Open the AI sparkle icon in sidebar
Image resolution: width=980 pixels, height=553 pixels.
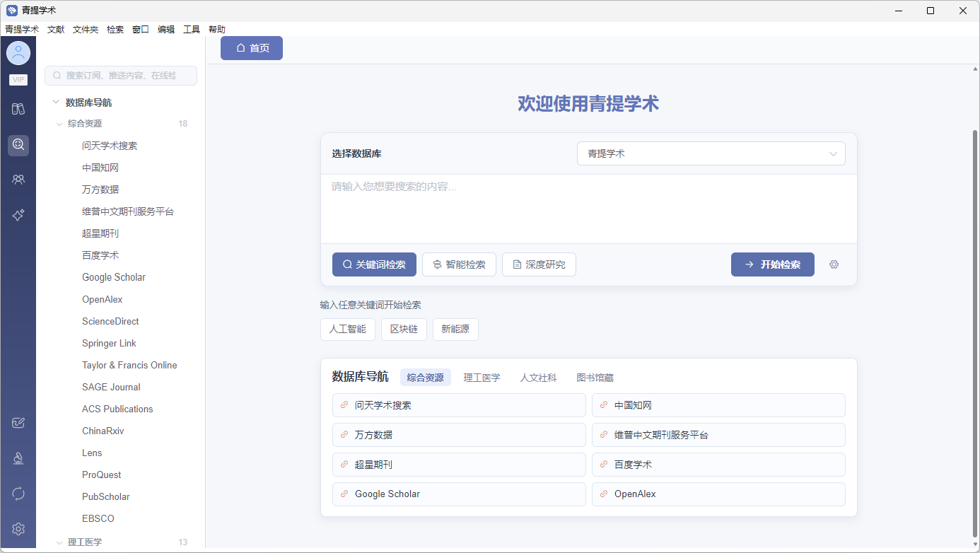point(18,215)
